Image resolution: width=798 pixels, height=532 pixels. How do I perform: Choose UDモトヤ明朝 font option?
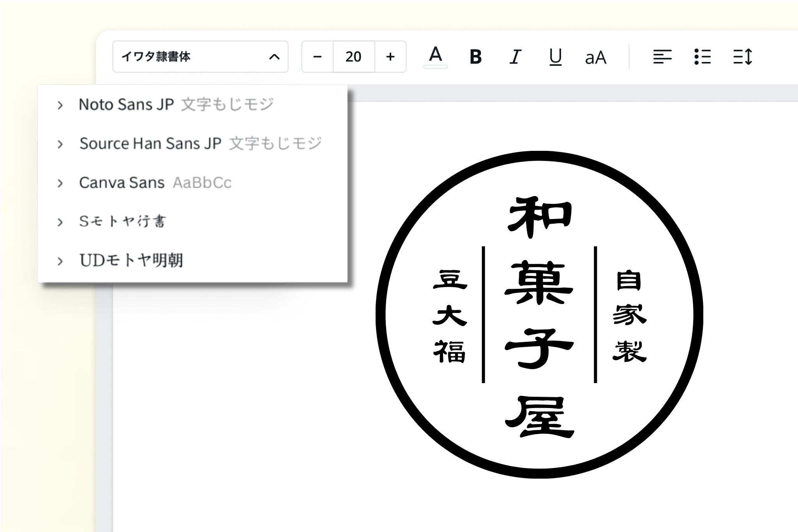[x=131, y=261]
